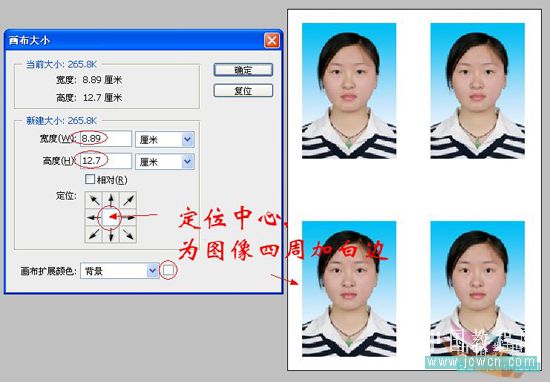Enable the 相对 (Relative) checkbox
Image resolution: width=550 pixels, height=382 pixels.
click(x=90, y=179)
